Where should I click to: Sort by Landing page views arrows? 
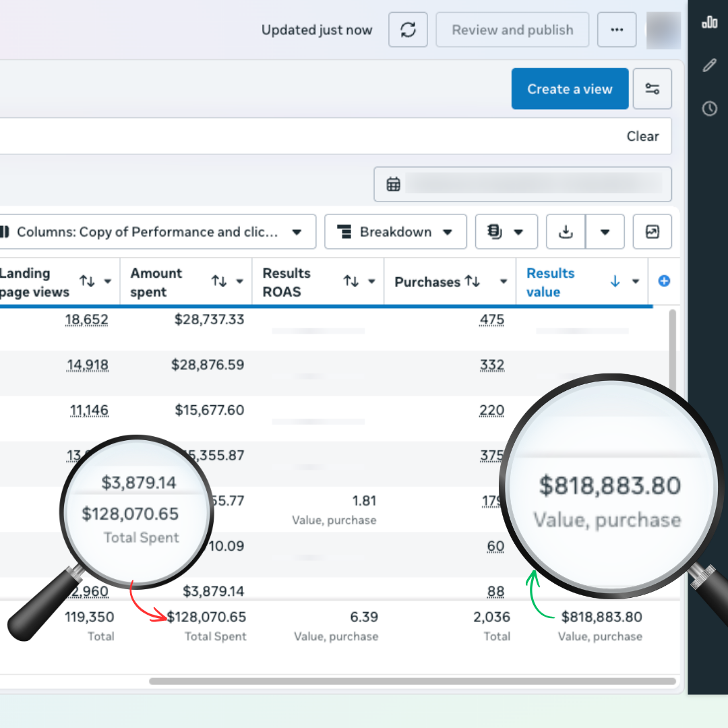(x=87, y=281)
